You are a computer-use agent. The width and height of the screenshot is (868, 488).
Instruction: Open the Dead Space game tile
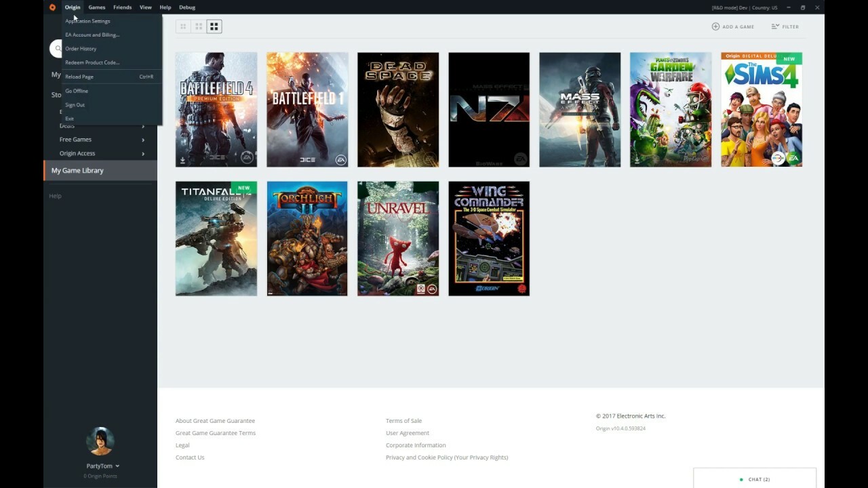tap(398, 110)
